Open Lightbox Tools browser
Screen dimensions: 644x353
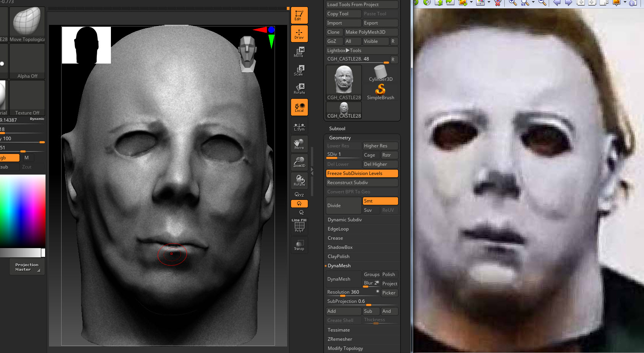[x=362, y=51]
